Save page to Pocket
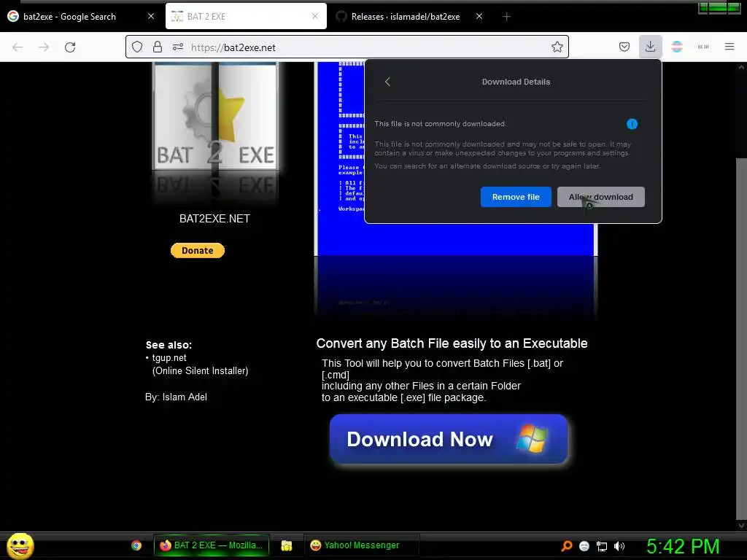The height and width of the screenshot is (560, 747). click(x=624, y=47)
